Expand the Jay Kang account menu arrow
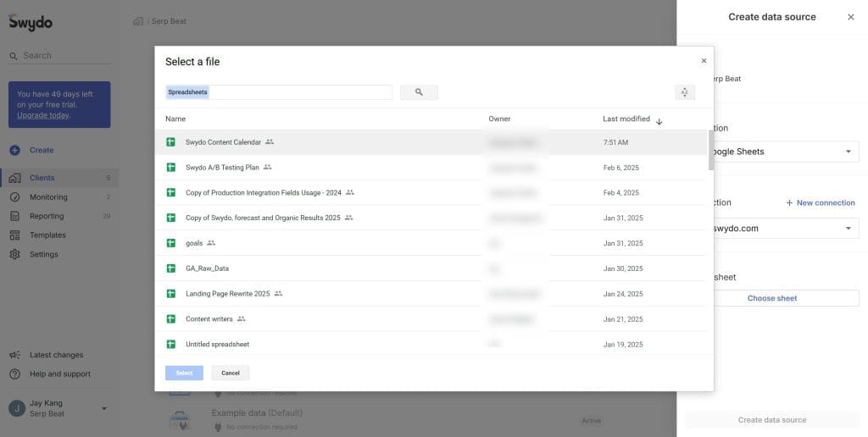Viewport: 868px width, 437px height. 104,409
